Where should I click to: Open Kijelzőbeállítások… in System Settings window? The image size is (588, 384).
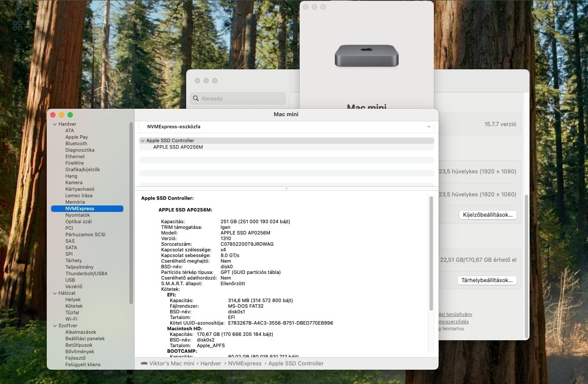(x=488, y=215)
